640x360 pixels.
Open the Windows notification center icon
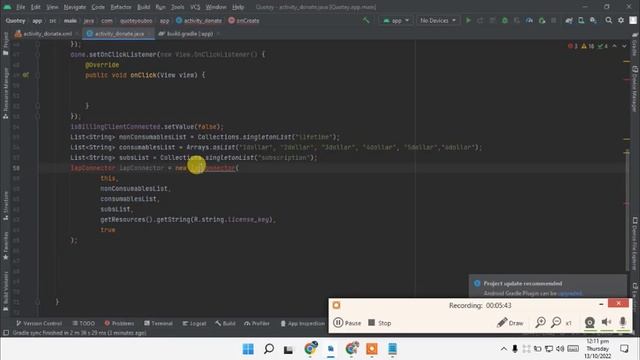624,349
